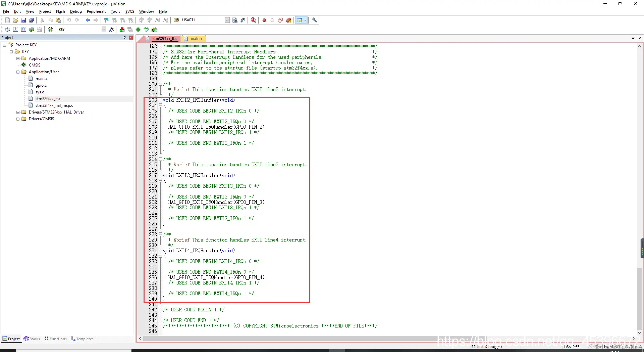Click the Select Software Packs icon
Screen dimensions: 644x352
146,30
